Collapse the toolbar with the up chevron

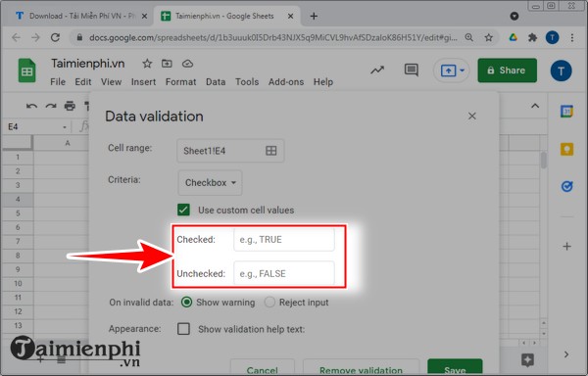535,106
